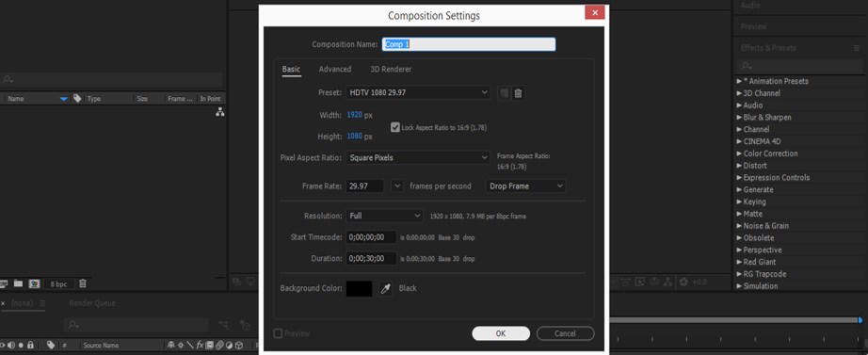Screen dimensions: 868x355
Task: Expand the Blur & Sharpen effects category
Action: tap(740, 118)
